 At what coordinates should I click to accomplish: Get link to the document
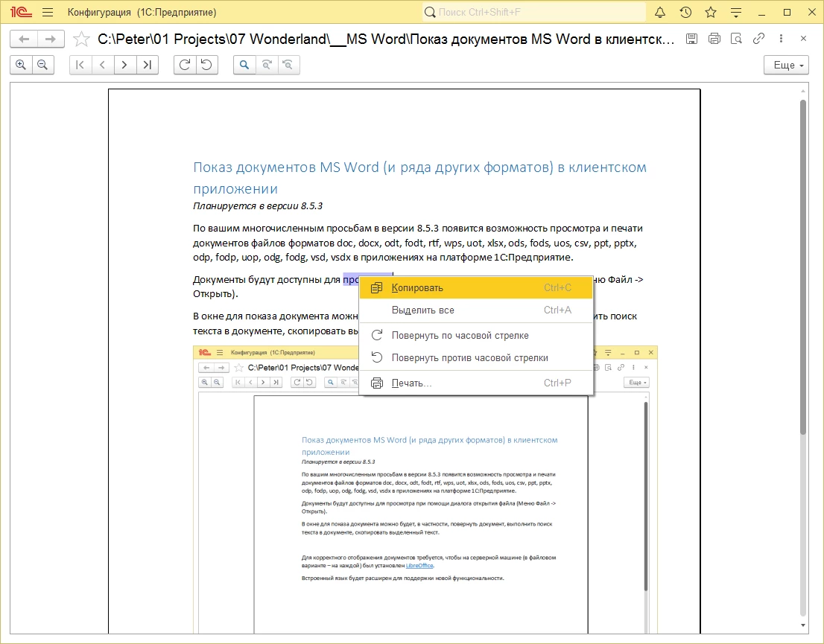(758, 39)
